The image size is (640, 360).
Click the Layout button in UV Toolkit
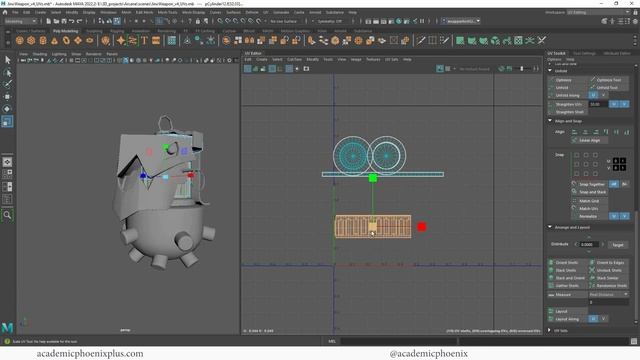pyautogui.click(x=567, y=311)
